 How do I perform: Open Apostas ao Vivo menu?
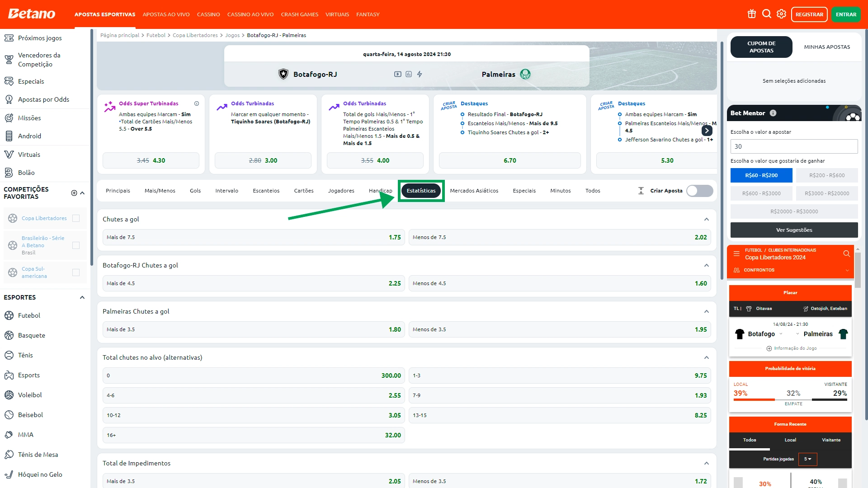pyautogui.click(x=166, y=14)
